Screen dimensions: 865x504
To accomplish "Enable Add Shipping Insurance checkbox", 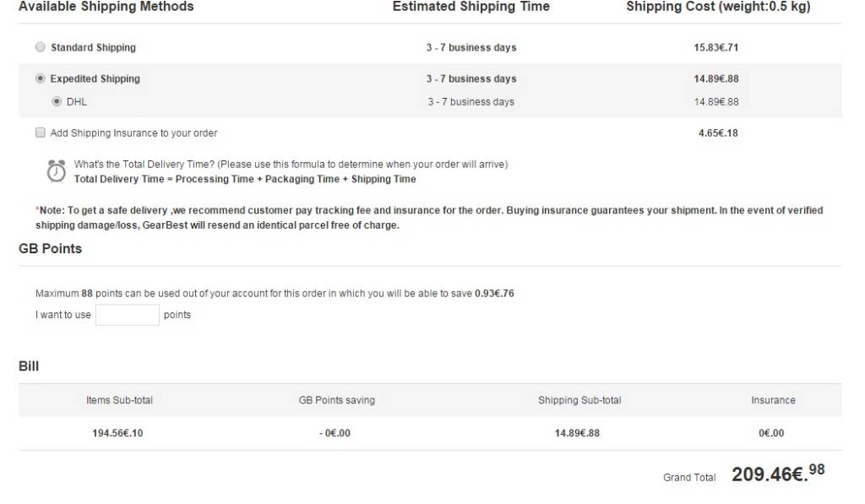I will (40, 133).
